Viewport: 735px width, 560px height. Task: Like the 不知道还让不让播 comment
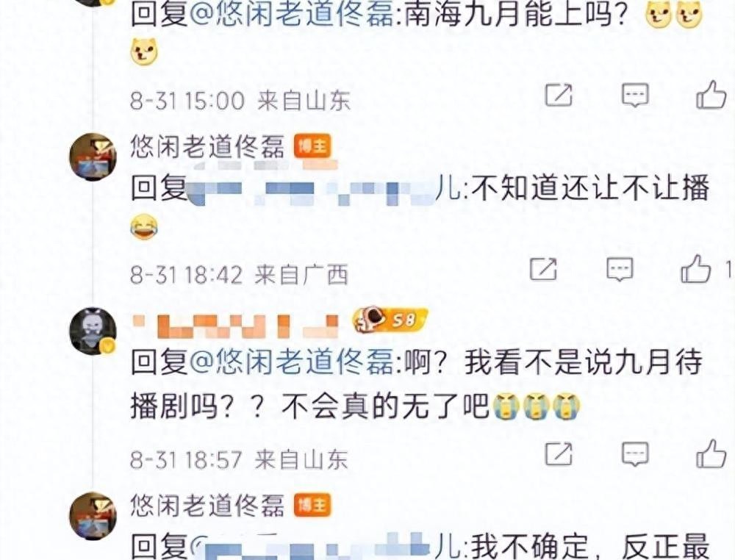[695, 269]
